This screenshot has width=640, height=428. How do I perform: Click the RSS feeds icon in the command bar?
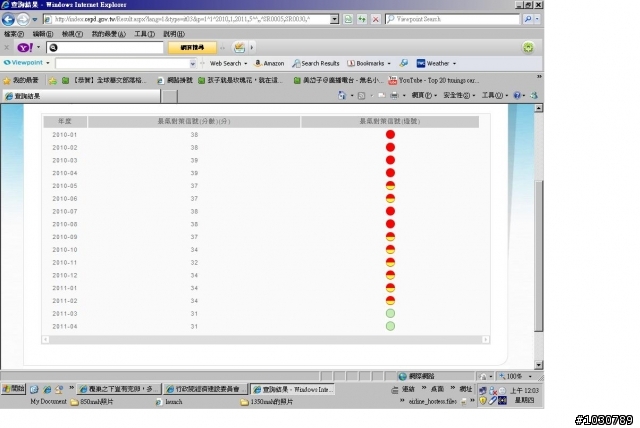tap(362, 95)
